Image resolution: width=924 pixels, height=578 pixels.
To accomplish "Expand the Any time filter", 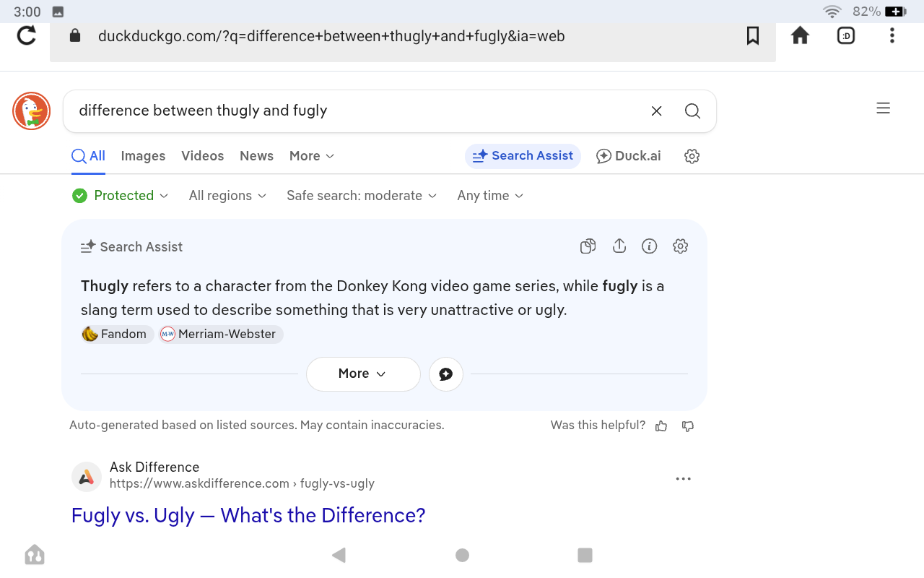I will (x=490, y=196).
